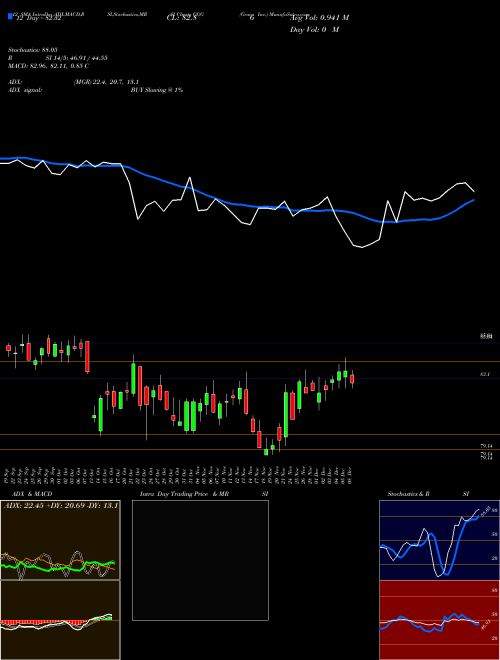Click the last red candlestick on the chart
The image size is (500, 660).
[352, 379]
